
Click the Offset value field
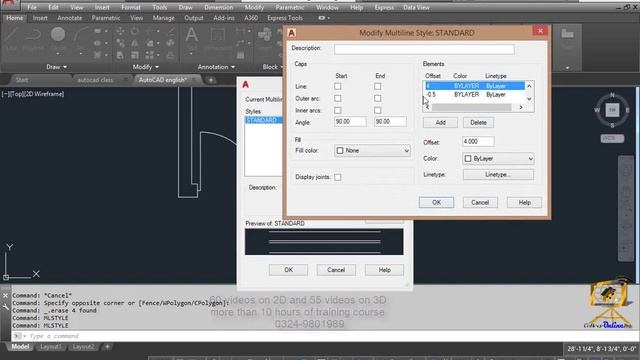(478, 142)
